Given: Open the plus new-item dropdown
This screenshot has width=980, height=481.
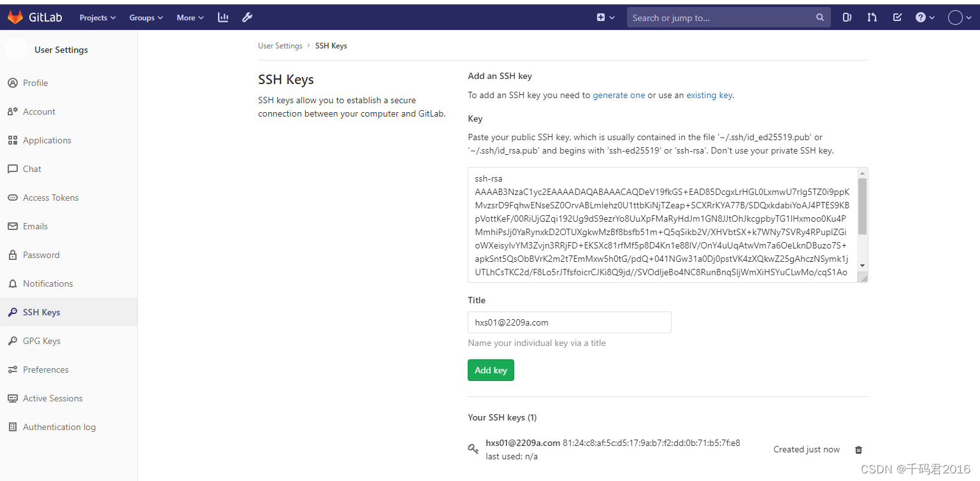Looking at the screenshot, I should pos(604,17).
